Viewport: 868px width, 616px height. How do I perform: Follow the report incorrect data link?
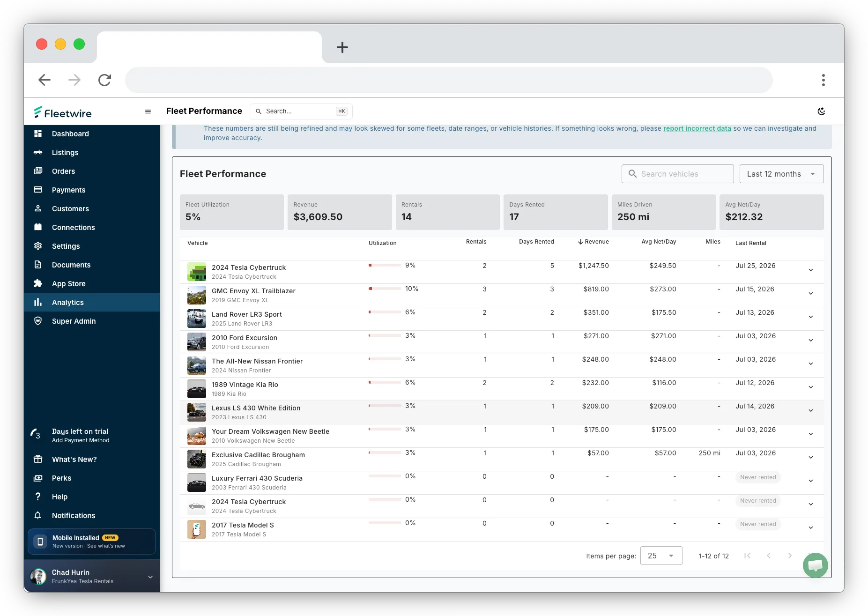[x=697, y=128]
